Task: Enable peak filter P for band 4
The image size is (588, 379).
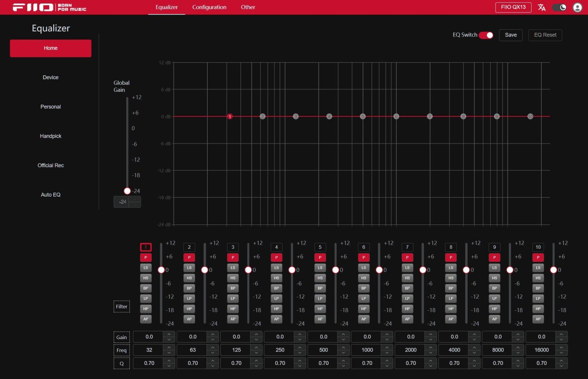Action: coord(276,257)
